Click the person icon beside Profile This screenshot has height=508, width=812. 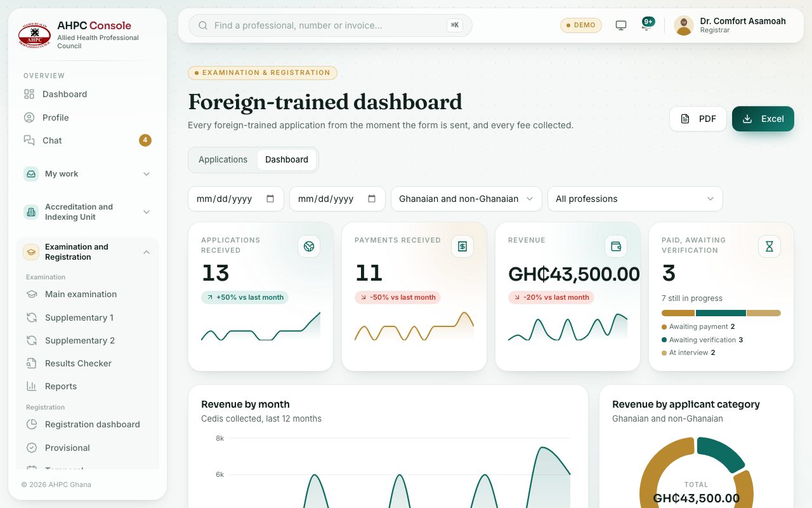click(29, 117)
